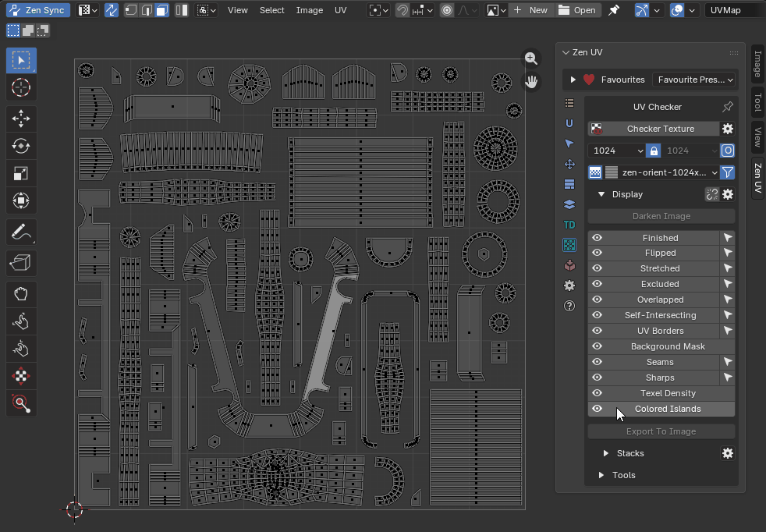Click the UVMap name field
Viewport: 766px width, 532px height.
732,10
